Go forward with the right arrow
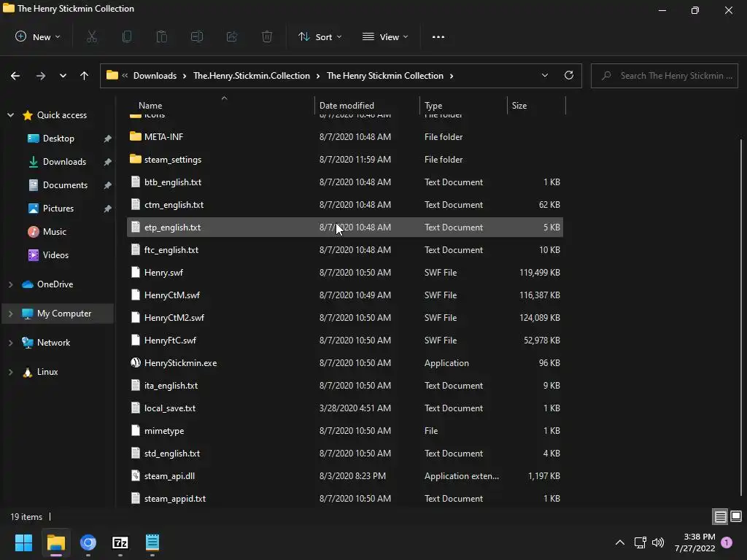The height and width of the screenshot is (560, 747). point(41,76)
